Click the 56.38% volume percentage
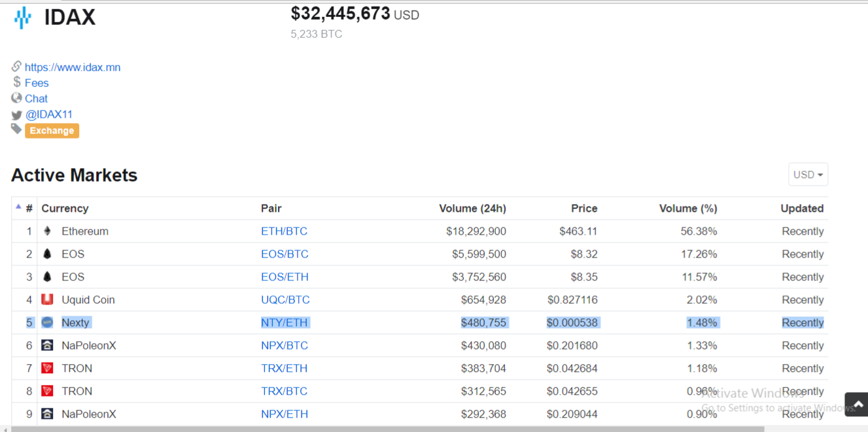 click(699, 231)
